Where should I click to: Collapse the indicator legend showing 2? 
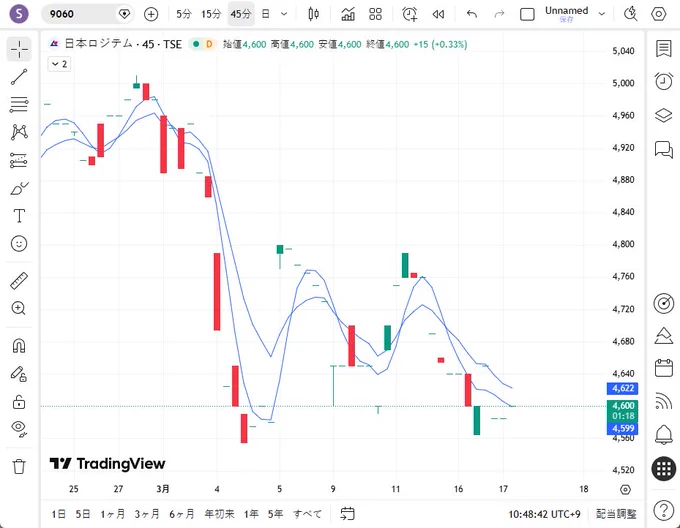[x=59, y=64]
